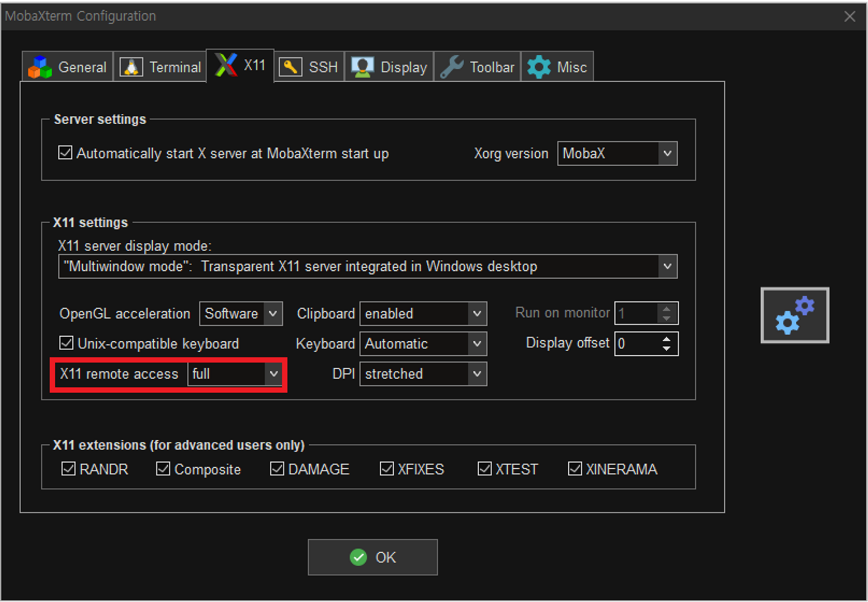This screenshot has width=868, height=602.
Task: Click the green checkmark on OK button
Action: [359, 557]
